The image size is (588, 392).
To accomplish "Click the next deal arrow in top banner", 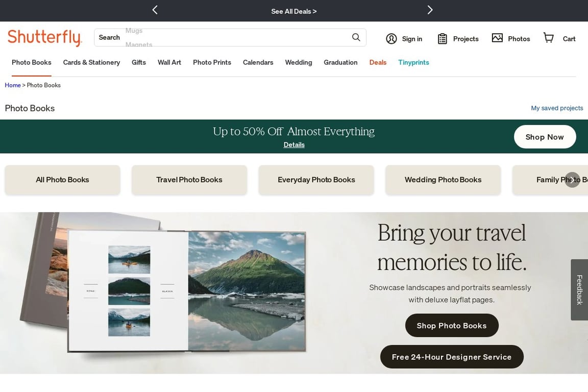I will 430,10.
